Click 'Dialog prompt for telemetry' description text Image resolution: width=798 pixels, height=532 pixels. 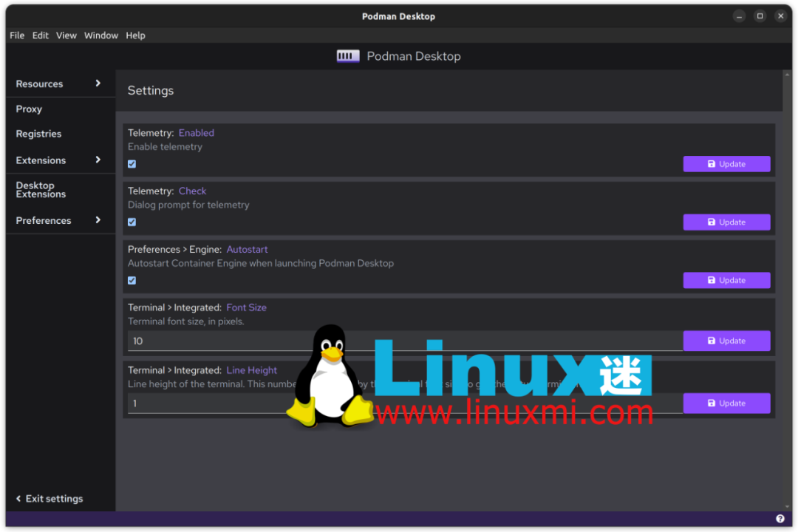188,205
